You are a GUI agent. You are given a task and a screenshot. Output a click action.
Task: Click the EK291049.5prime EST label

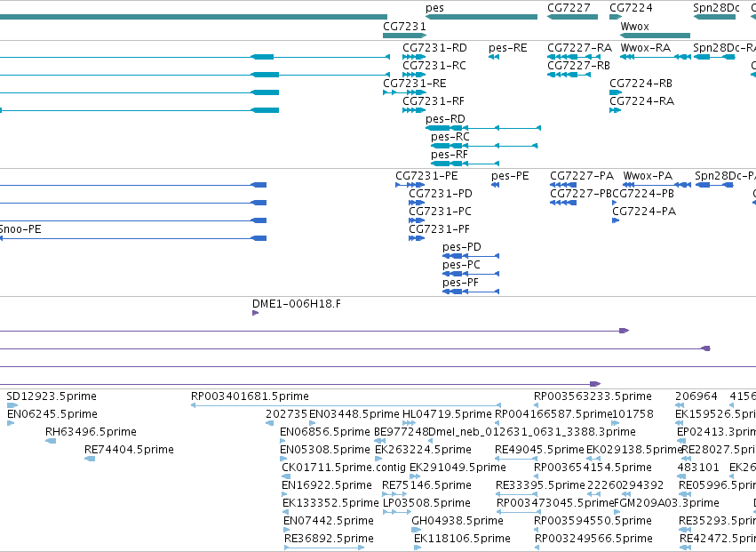tap(458, 468)
